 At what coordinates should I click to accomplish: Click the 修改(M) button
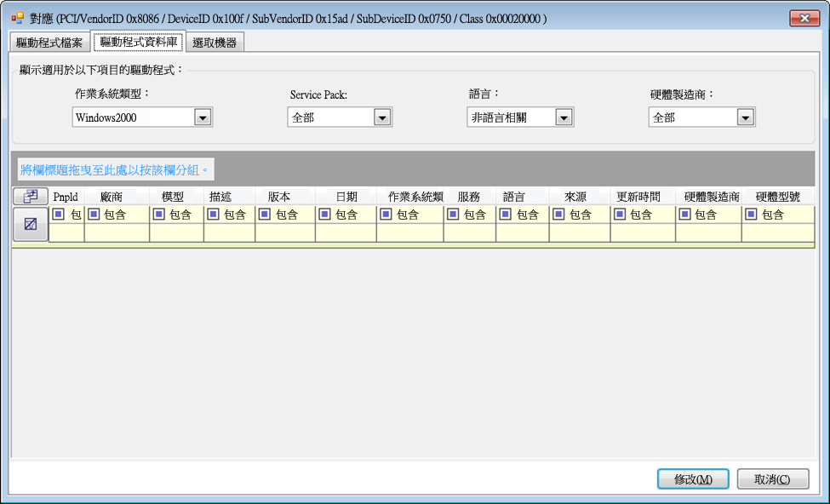[693, 479]
